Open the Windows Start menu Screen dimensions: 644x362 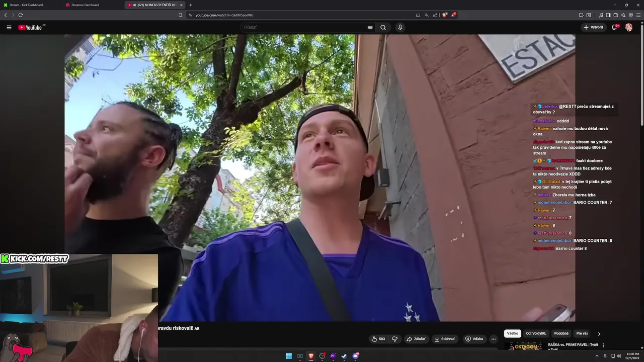point(289,356)
